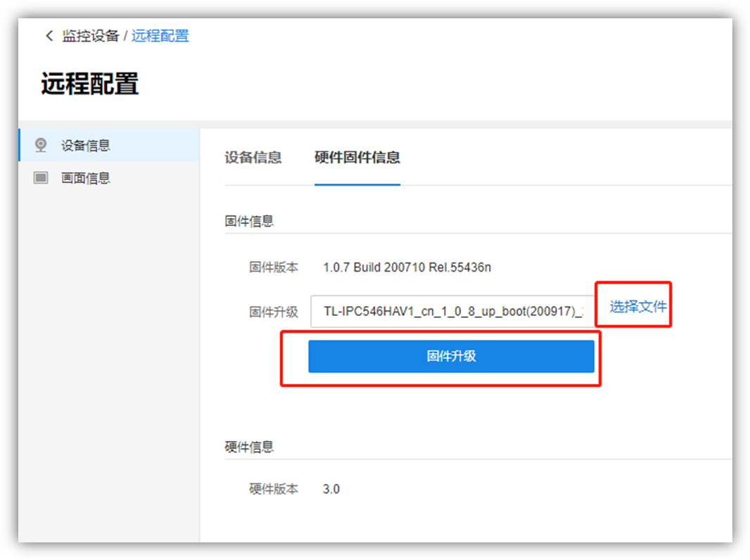The image size is (750, 560).
Task: Click 固件升级 to start the upgrade
Action: [x=451, y=356]
